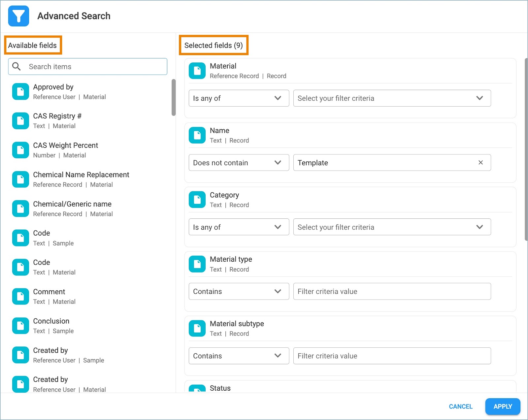Open the Category operator dropdown 'Is any of'
This screenshot has width=528, height=420.
(239, 227)
